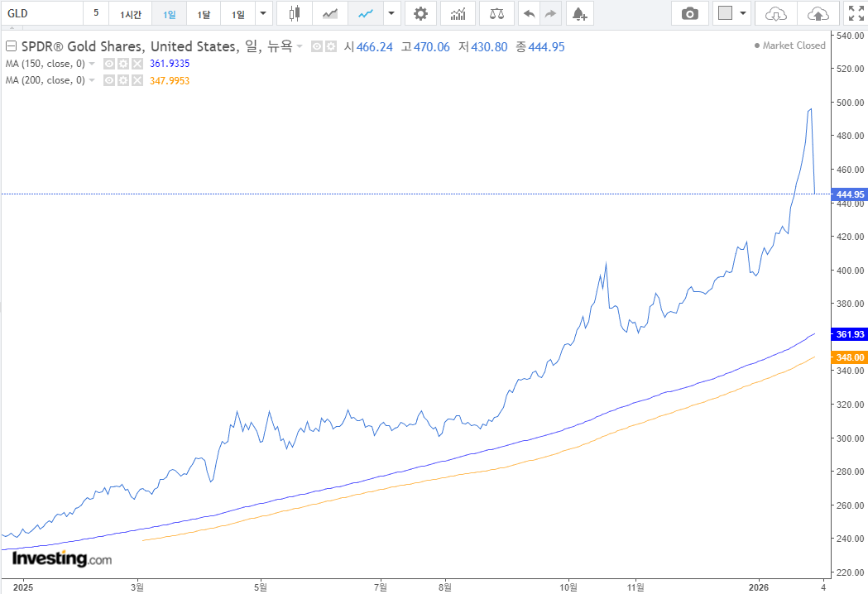This screenshot has height=594, width=868.
Task: Expand SPDR Gold Shares title dropdown
Action: point(300,46)
